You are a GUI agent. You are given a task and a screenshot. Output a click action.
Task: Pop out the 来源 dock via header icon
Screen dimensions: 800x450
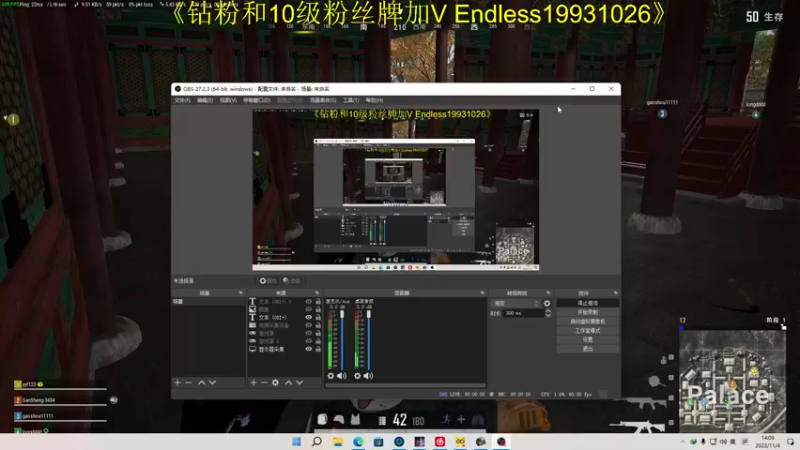[317, 293]
